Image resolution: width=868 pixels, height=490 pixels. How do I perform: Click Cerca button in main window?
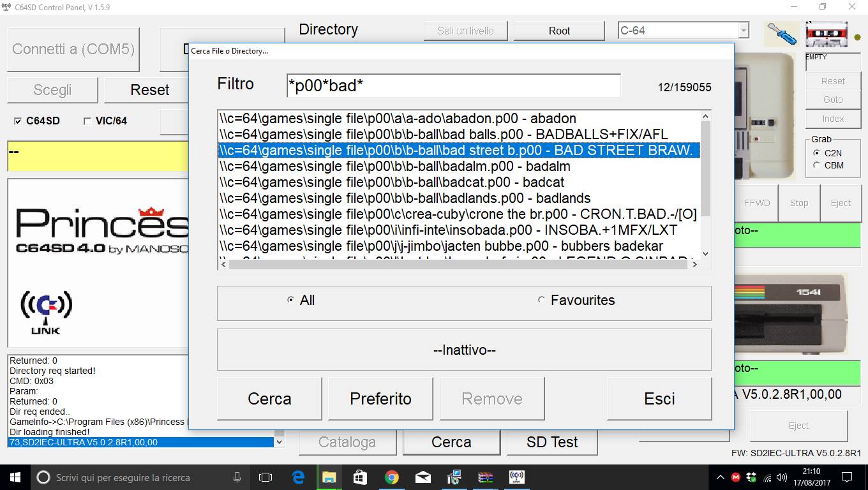tap(451, 442)
